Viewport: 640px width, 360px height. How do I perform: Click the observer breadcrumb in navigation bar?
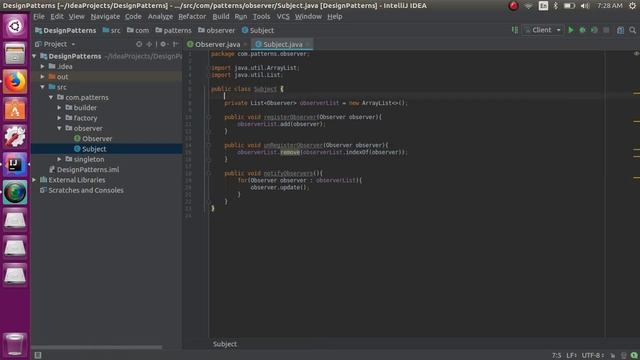pos(216,30)
